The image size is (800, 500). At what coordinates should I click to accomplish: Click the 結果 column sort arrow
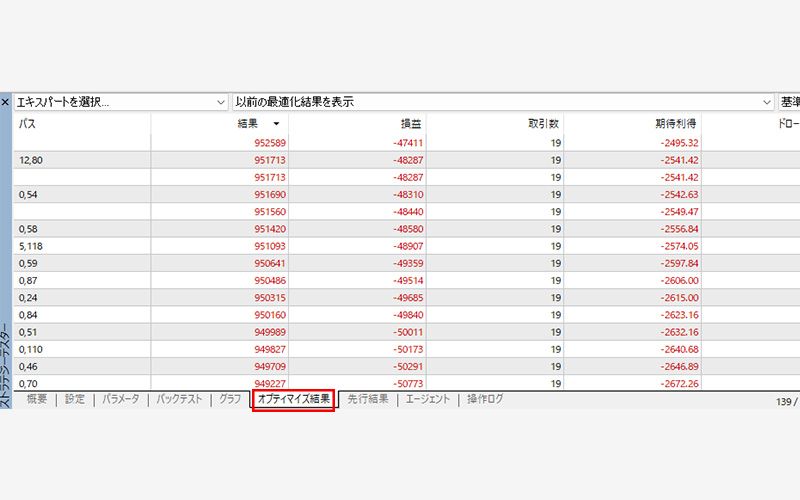click(275, 123)
